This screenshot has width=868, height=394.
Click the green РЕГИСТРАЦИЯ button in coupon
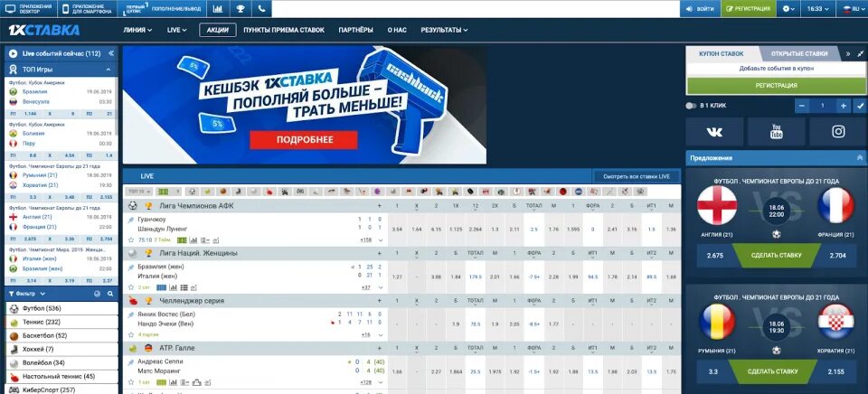776,86
